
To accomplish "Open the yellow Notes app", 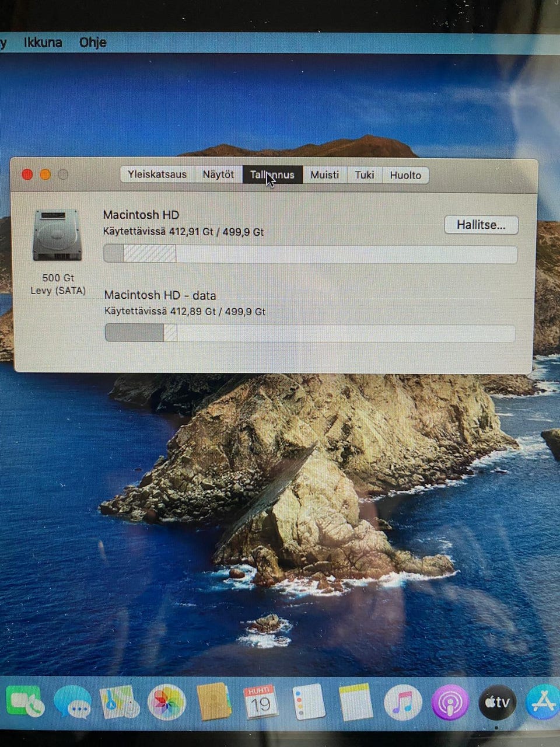I will [355, 701].
